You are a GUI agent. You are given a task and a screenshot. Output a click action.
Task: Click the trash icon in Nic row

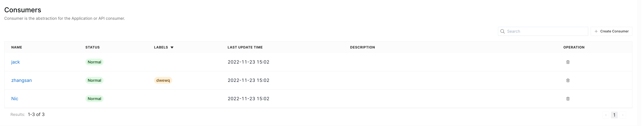click(568, 99)
